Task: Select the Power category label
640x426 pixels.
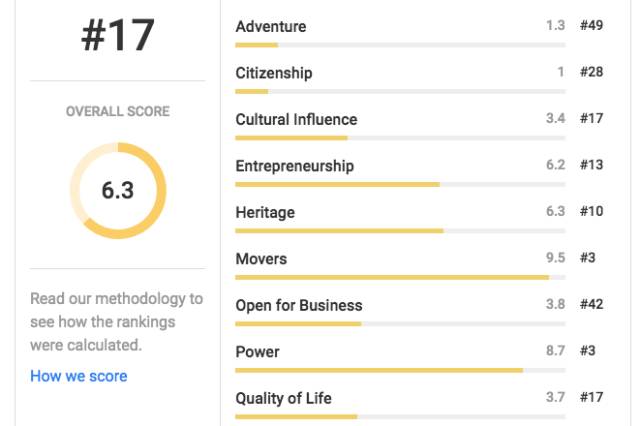Action: [x=258, y=352]
